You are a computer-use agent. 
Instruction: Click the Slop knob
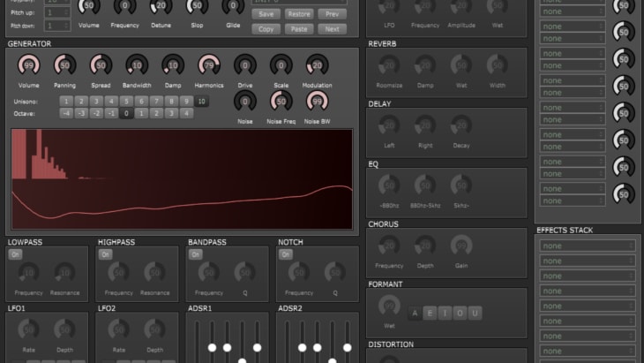pos(197,6)
